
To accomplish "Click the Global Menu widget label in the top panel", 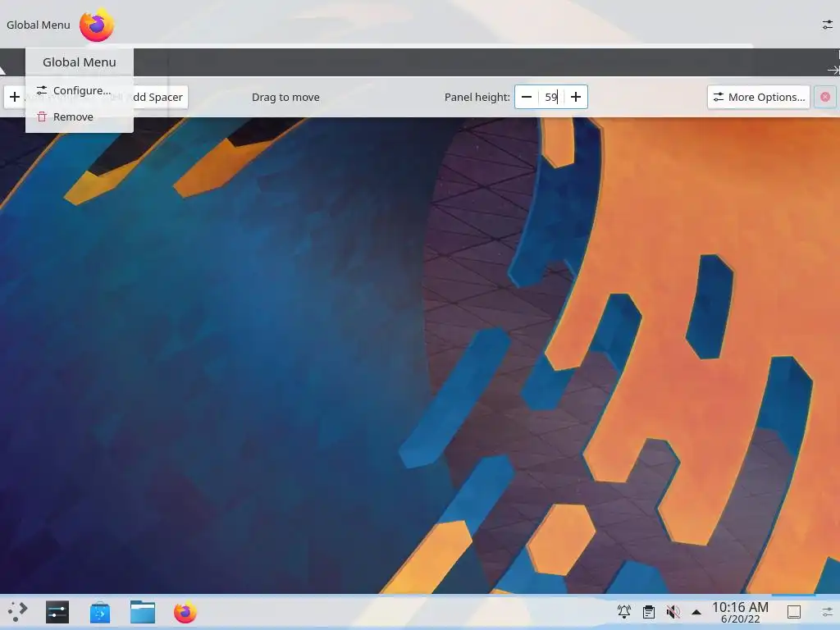I will point(38,25).
